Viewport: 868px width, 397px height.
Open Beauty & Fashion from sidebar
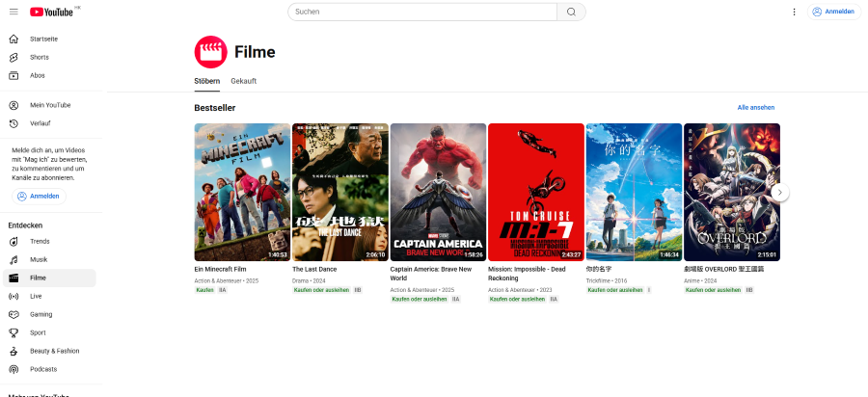(x=49, y=351)
